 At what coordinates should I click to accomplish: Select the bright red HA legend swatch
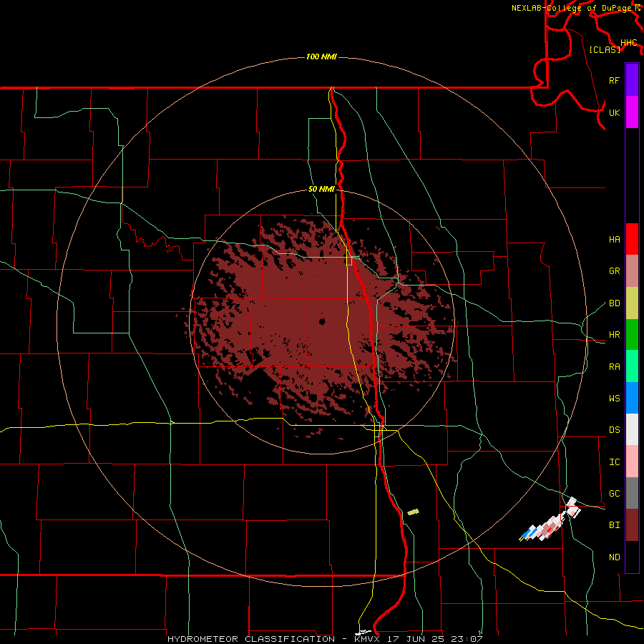click(632, 239)
